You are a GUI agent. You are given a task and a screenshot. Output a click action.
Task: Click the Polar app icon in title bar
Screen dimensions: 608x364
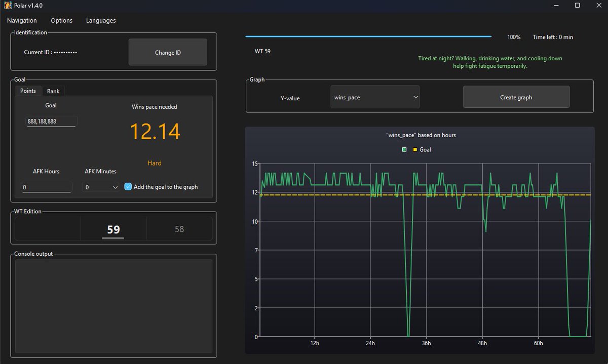click(x=7, y=5)
